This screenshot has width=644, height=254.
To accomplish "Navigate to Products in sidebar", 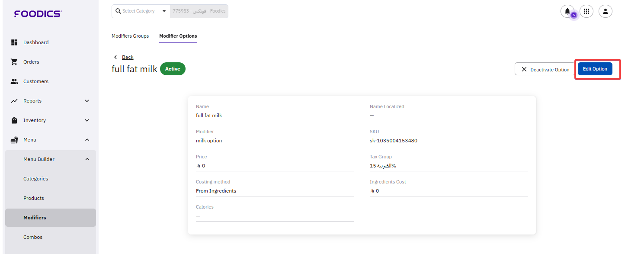I will [34, 198].
